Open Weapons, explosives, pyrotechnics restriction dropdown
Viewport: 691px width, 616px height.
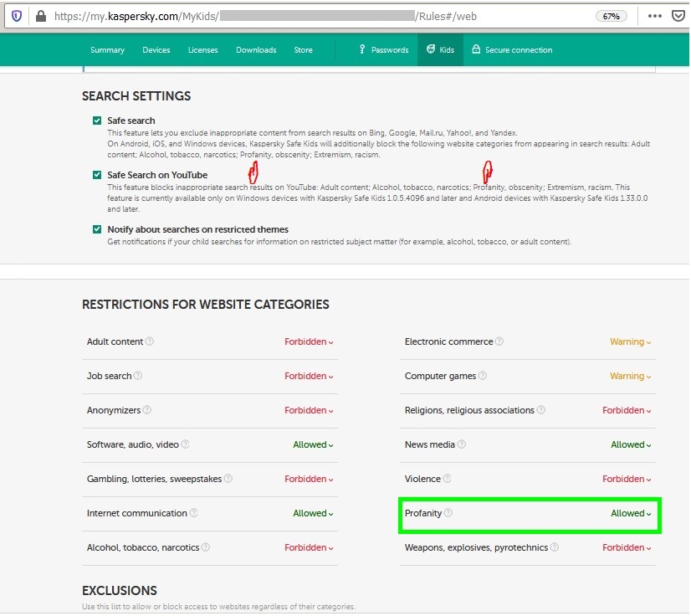click(x=627, y=547)
